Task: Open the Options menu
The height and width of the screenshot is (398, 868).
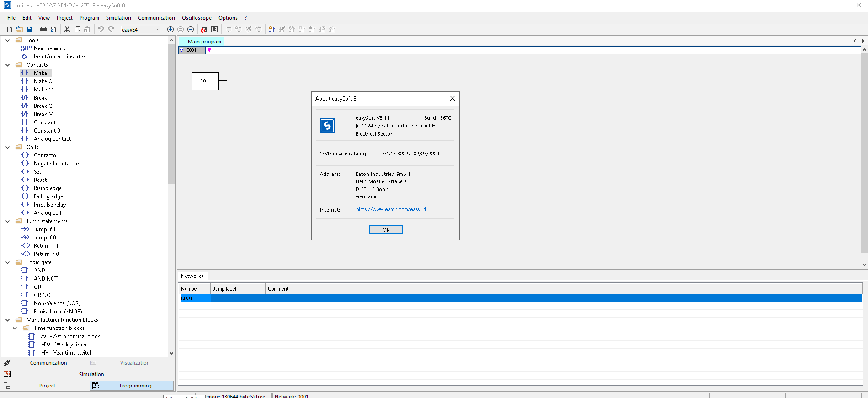Action: (228, 18)
